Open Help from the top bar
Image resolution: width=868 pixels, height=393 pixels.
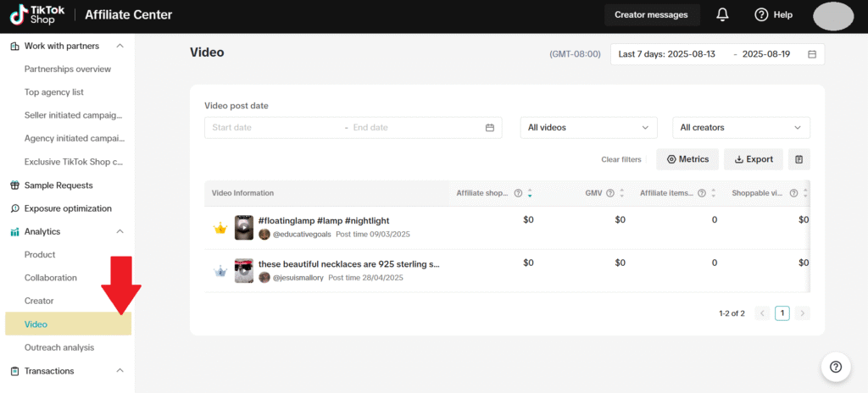773,14
